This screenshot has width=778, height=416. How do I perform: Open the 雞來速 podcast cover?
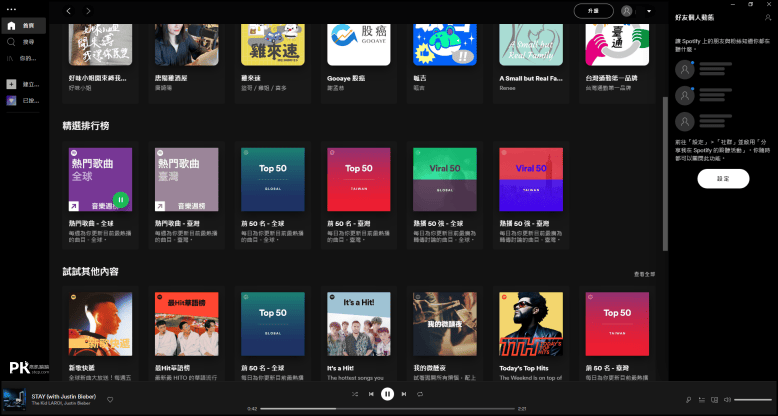tap(273, 45)
